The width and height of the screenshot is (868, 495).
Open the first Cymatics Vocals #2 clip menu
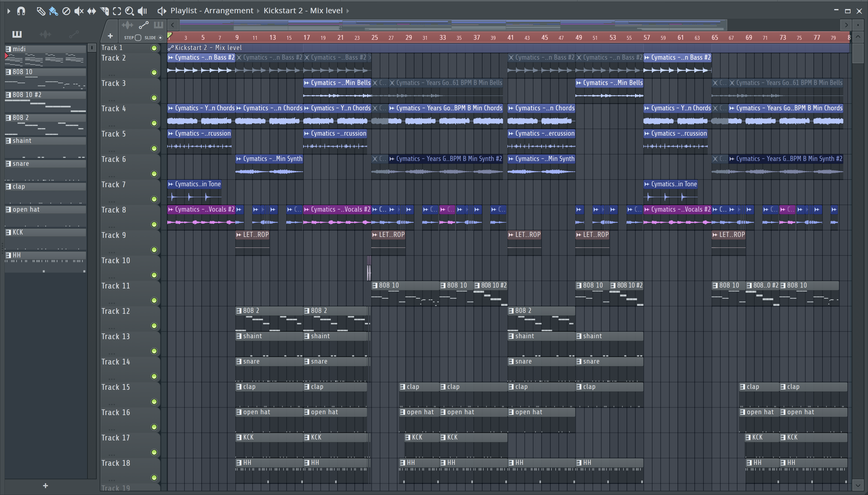(171, 210)
